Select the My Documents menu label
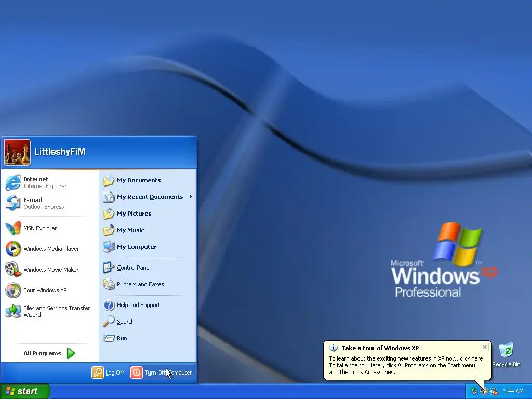The height and width of the screenshot is (399, 532). (139, 180)
